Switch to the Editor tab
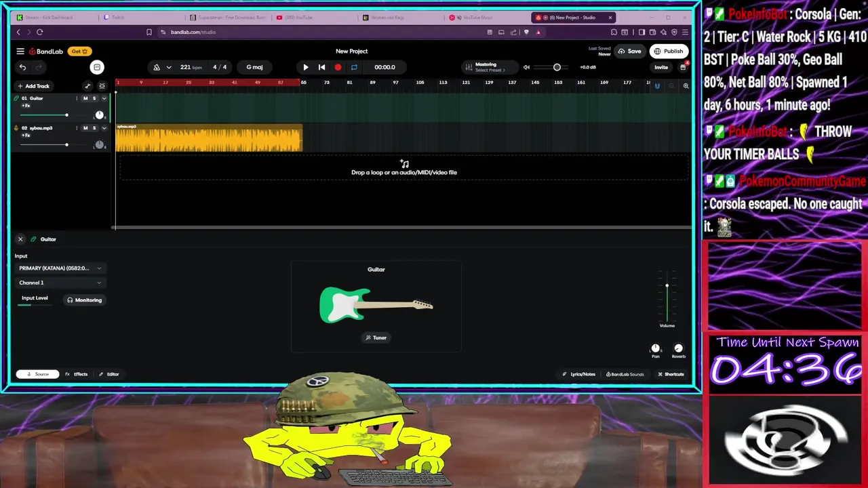The height and width of the screenshot is (488, 868). [x=108, y=374]
